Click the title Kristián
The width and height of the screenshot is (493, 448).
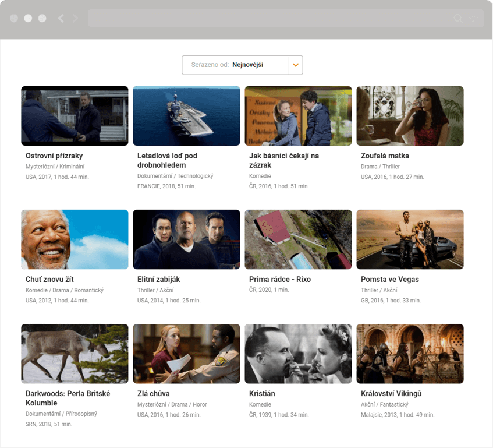pyautogui.click(x=262, y=394)
